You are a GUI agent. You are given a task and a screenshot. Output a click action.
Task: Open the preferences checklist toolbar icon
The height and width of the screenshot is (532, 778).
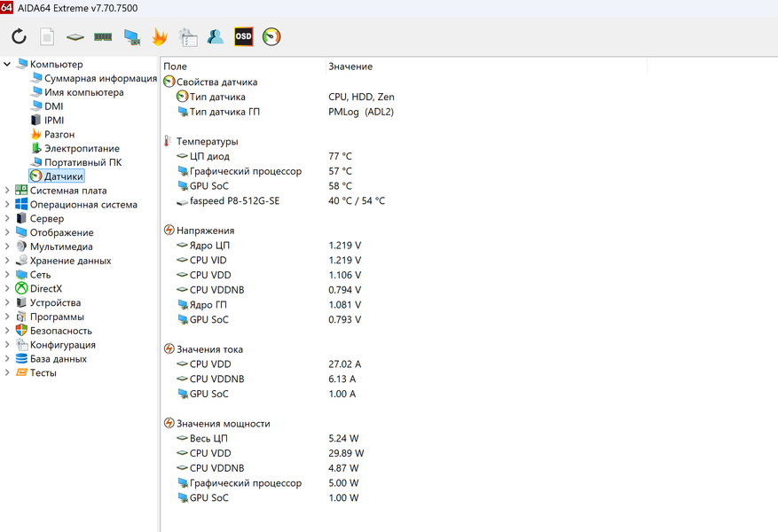(x=187, y=36)
